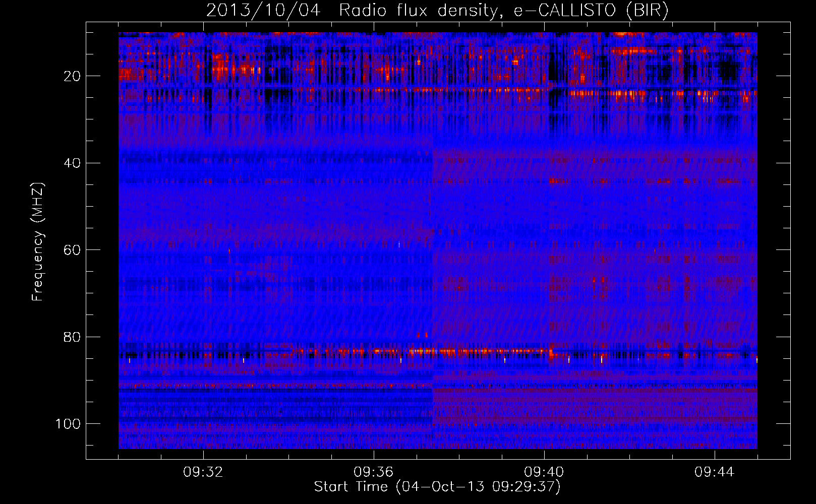Click the "09:44" time tick label
Screen dimensions: 816x504
[715, 472]
